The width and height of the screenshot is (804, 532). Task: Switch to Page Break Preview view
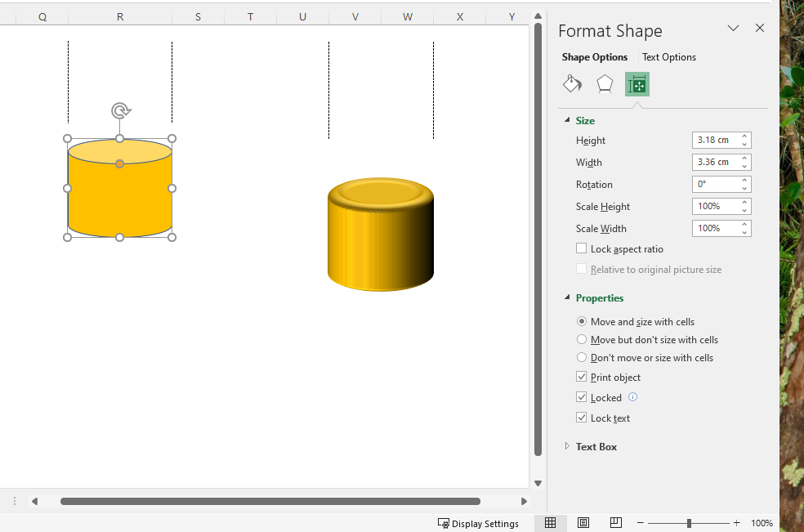615,523
